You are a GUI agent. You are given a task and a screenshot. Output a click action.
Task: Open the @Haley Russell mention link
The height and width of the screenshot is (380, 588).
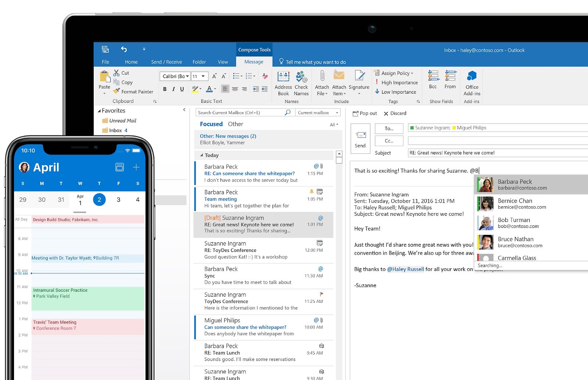click(x=406, y=269)
